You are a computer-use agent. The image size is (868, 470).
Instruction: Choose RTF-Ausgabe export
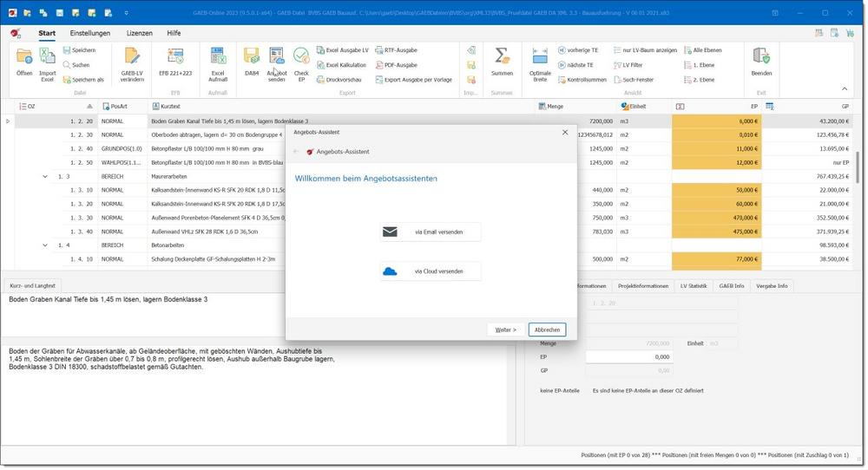397,49
